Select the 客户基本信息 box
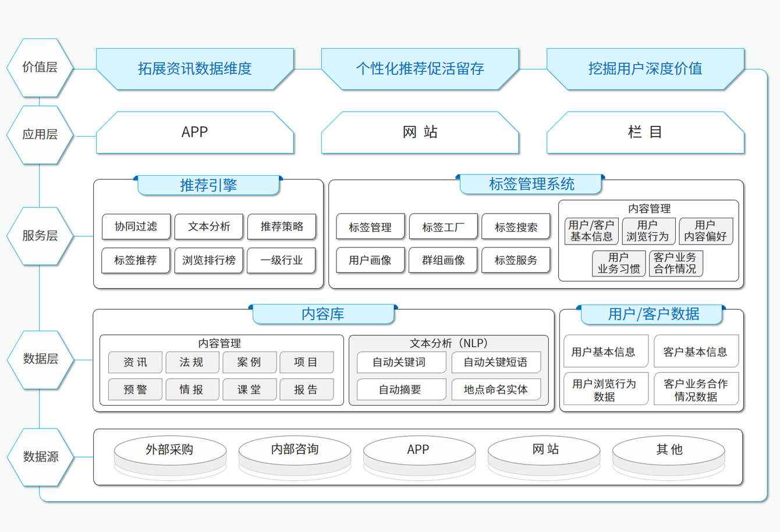The width and height of the screenshot is (780, 532). (696, 351)
